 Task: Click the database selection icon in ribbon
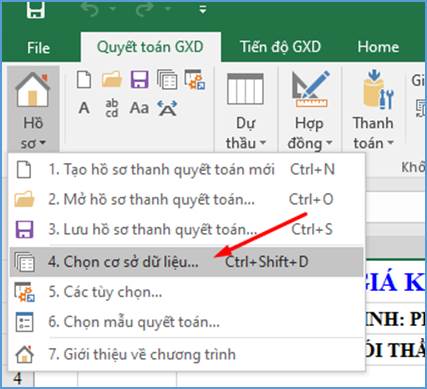click(167, 80)
